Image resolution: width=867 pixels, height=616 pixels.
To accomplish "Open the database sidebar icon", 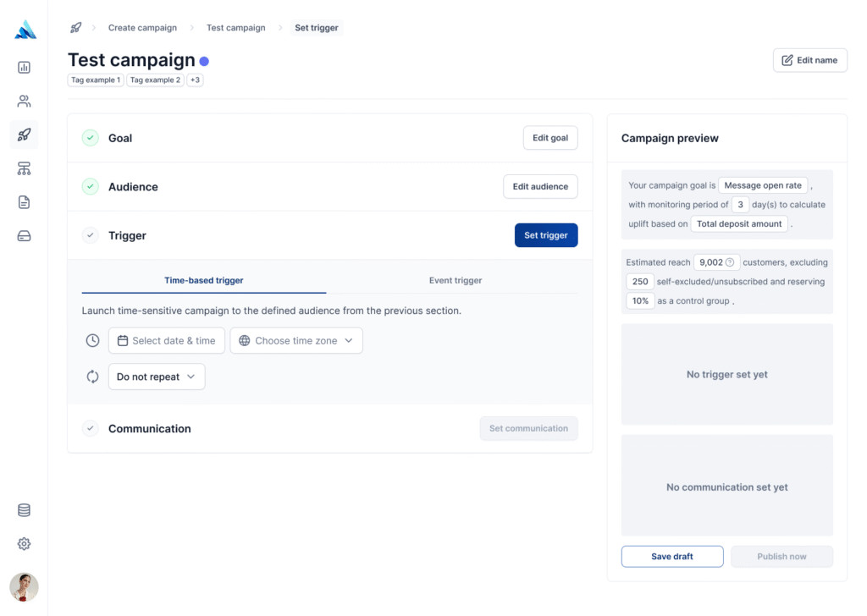I will 24,510.
